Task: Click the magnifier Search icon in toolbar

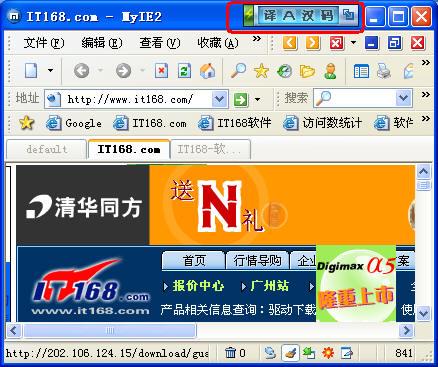Action: (x=238, y=71)
